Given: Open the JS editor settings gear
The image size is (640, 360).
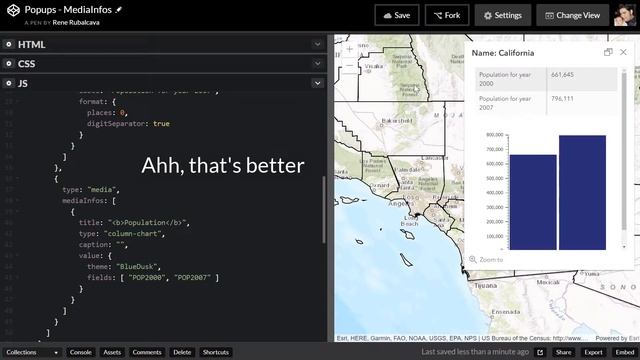Looking at the screenshot, I should coord(9,83).
